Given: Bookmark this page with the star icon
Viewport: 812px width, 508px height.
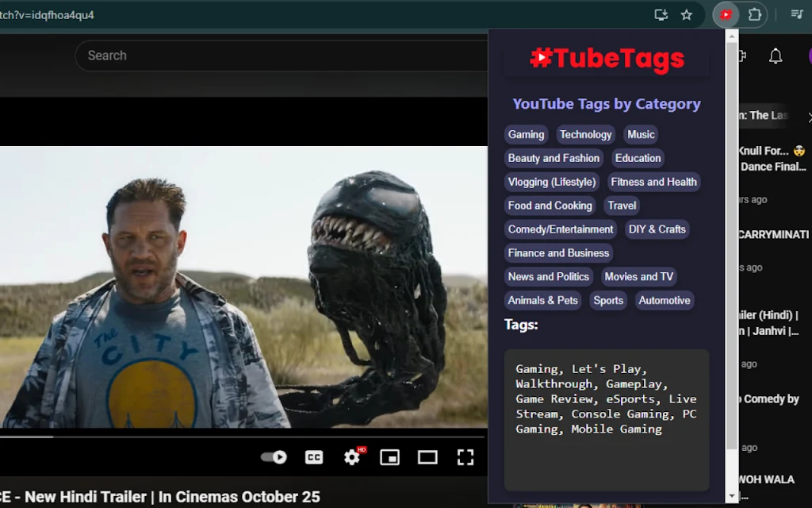Looking at the screenshot, I should point(686,15).
